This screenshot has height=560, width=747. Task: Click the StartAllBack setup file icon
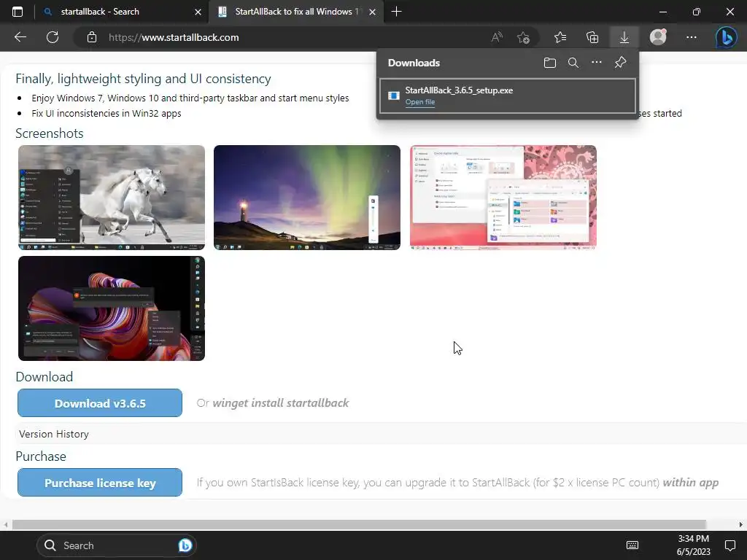393,96
